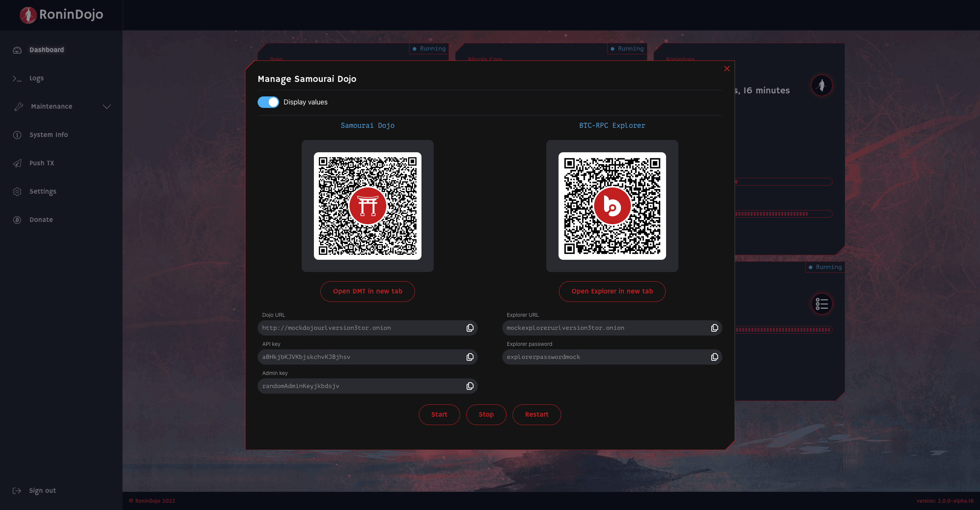Screen dimensions: 980x510
Task: Click the RoninDojo logo in the sidebar
Action: [x=61, y=15]
